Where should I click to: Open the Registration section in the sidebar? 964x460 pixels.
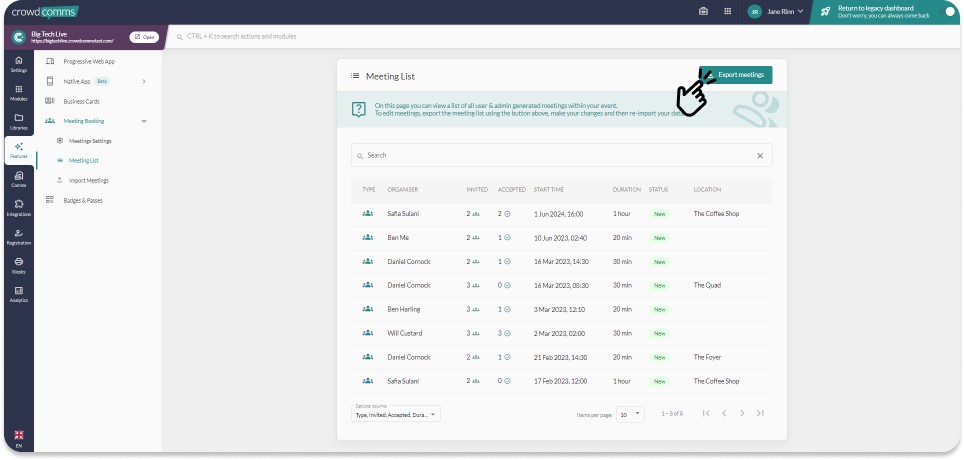coord(18,237)
